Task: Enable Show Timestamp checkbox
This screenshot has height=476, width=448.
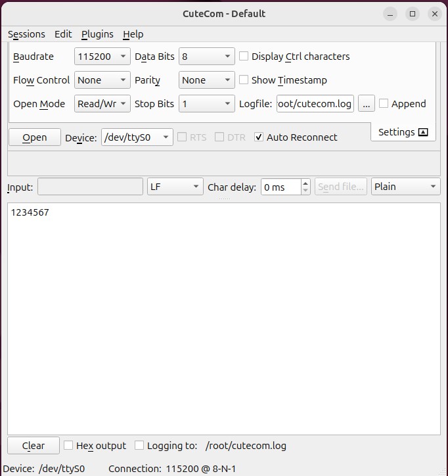Action: pyautogui.click(x=244, y=80)
